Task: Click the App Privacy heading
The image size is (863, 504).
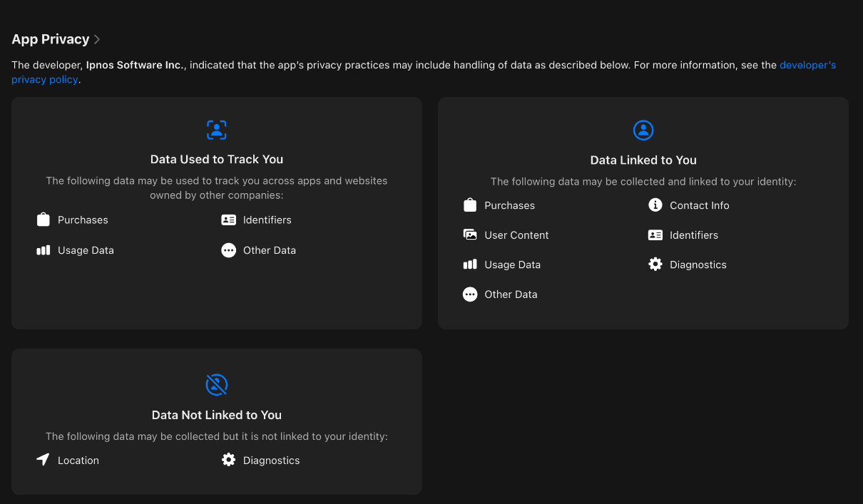Action: point(51,39)
